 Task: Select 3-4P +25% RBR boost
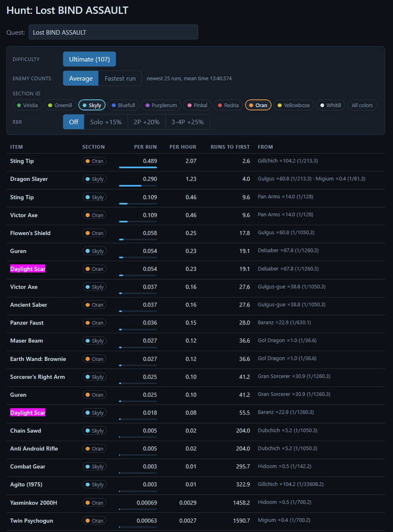point(188,122)
